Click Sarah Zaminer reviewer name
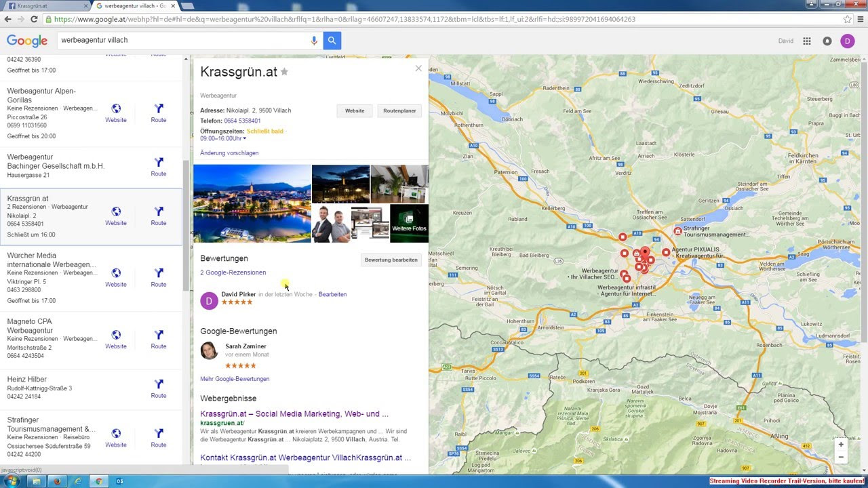868x488 pixels. (245, 346)
